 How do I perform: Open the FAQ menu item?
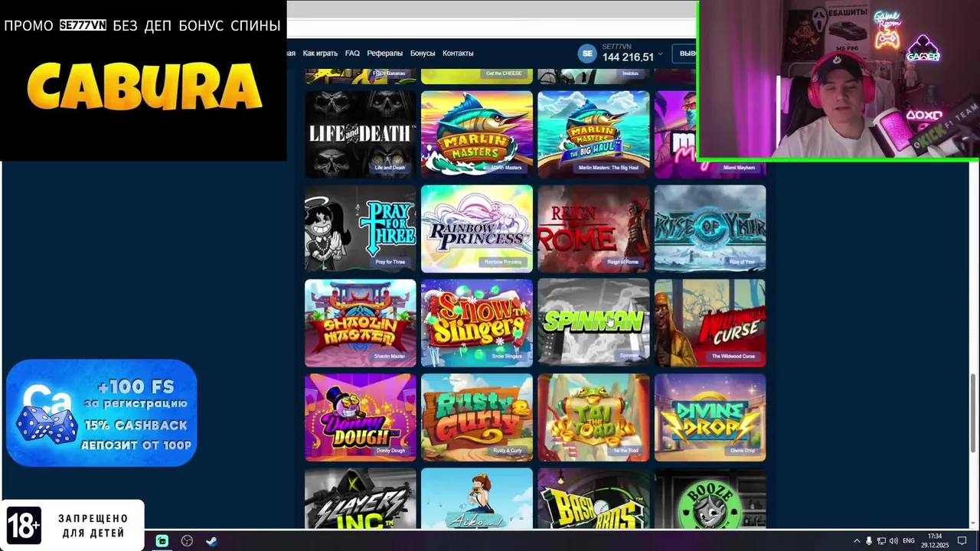(352, 54)
